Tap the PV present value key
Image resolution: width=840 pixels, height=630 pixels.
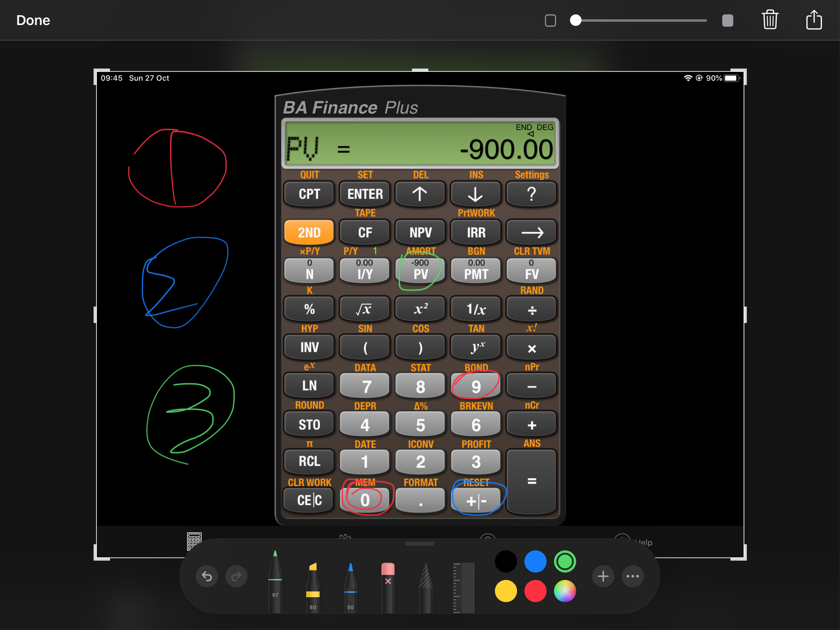click(420, 270)
